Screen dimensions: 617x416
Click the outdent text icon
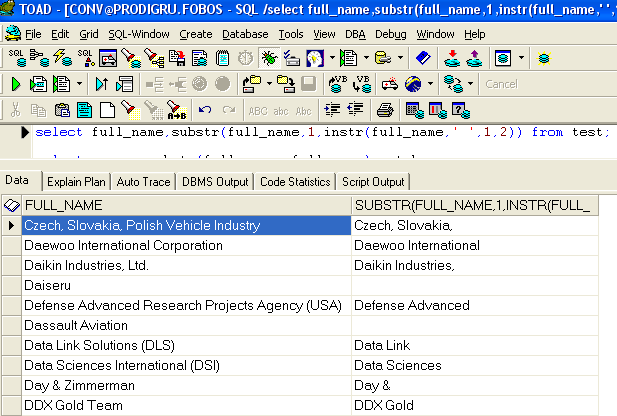tap(355, 110)
